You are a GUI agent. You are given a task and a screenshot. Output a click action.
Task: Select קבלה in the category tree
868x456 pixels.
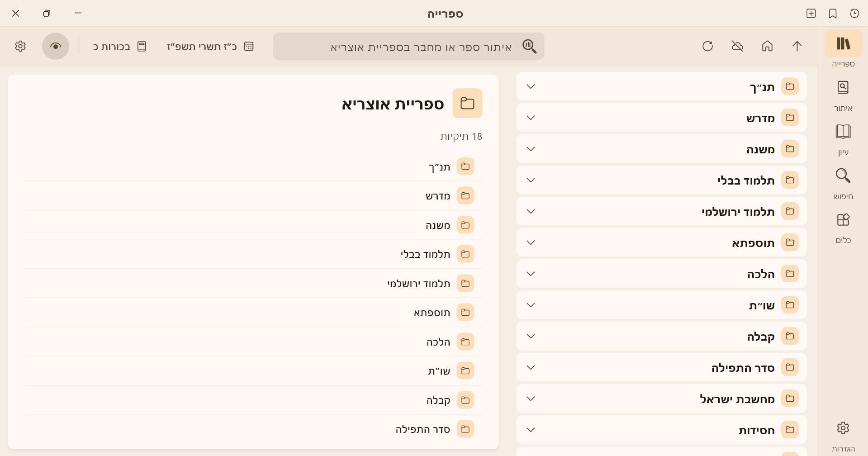click(x=661, y=336)
